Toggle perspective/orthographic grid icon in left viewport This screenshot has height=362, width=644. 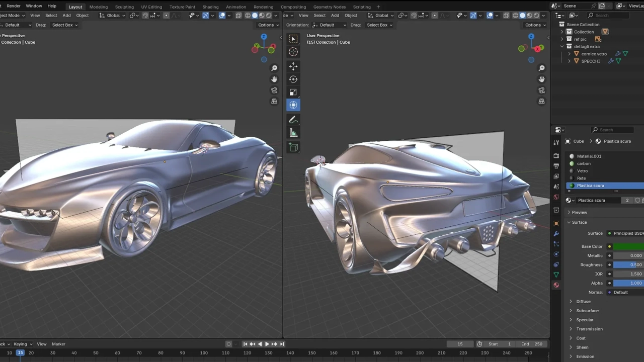(x=274, y=101)
